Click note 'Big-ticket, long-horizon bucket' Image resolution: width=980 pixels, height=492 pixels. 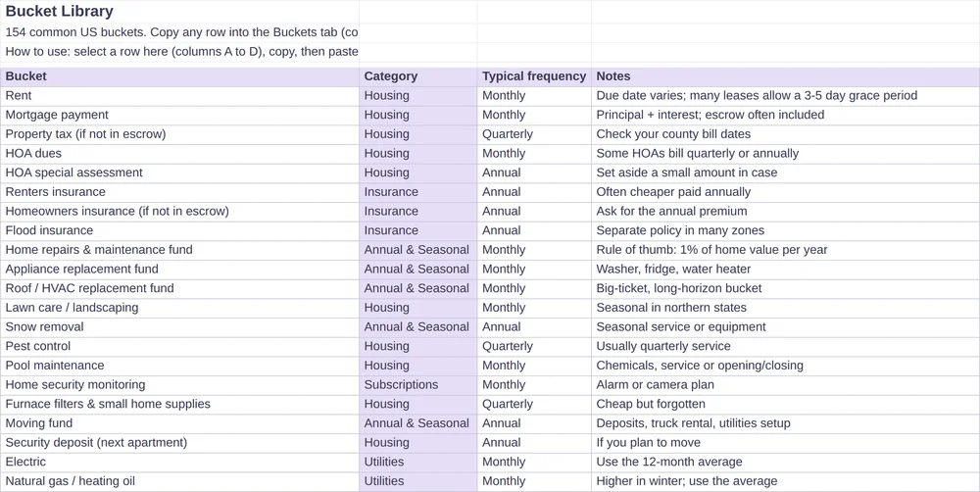pyautogui.click(x=786, y=289)
